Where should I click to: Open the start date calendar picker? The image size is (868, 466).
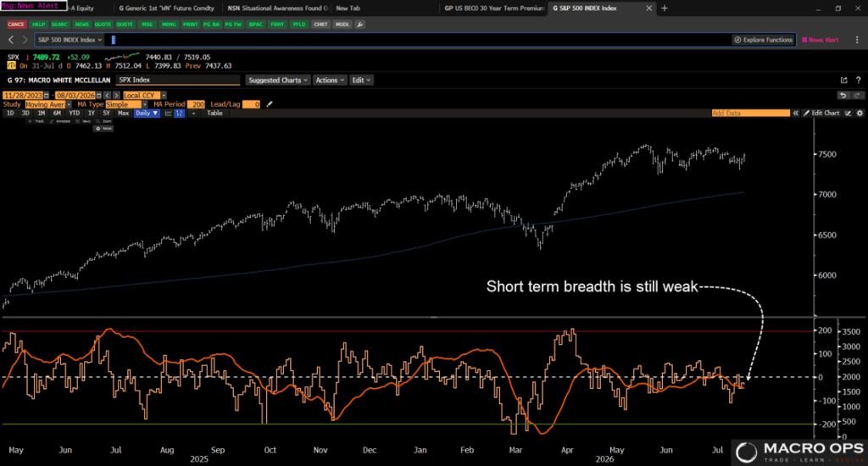pos(46,96)
